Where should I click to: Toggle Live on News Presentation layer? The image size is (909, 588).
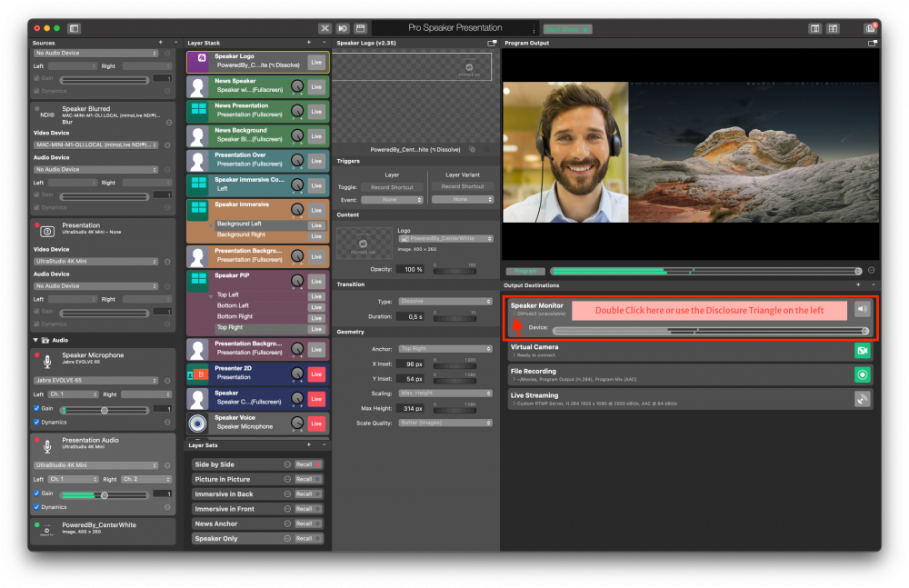coord(316,112)
